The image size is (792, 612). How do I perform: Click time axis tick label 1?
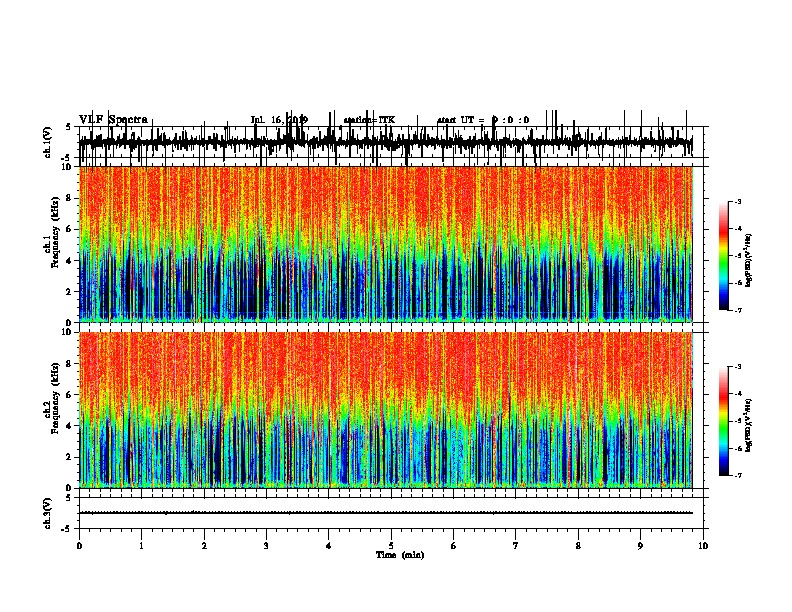click(141, 546)
